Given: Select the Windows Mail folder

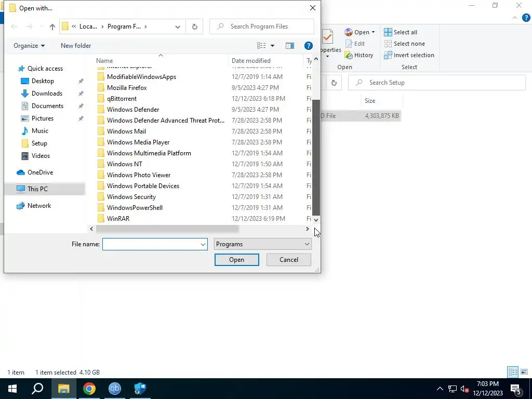Looking at the screenshot, I should pos(126,131).
